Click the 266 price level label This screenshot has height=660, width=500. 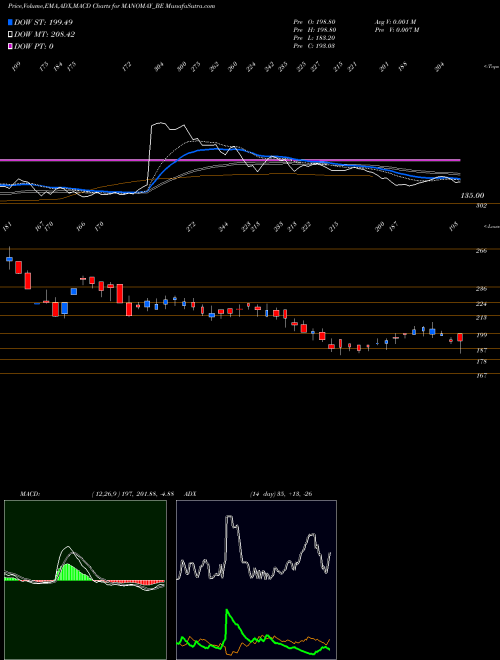481,251
